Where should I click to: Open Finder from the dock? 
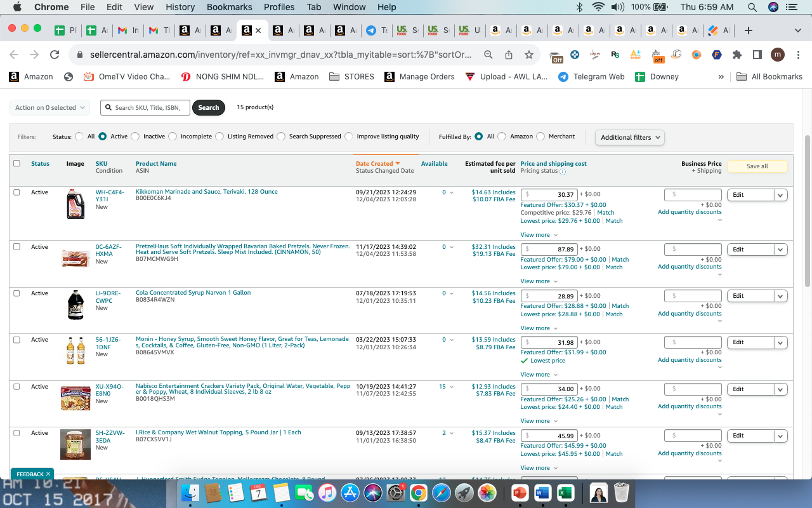point(190,492)
